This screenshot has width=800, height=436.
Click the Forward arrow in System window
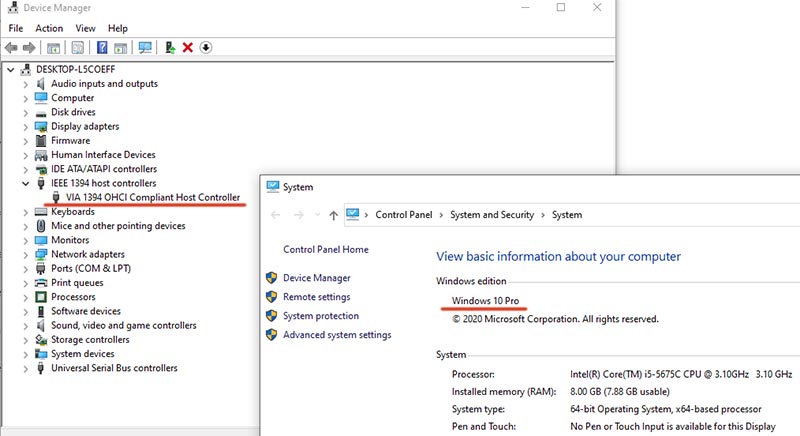point(298,215)
